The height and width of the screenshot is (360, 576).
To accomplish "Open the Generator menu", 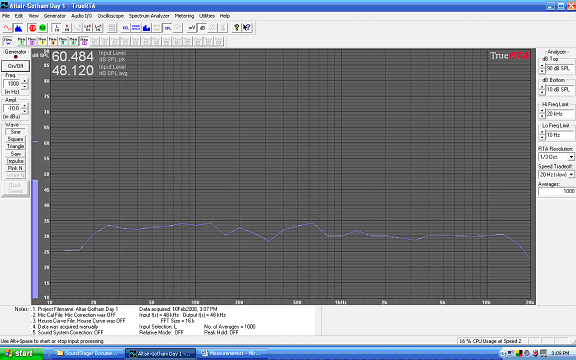I will click(x=54, y=16).
